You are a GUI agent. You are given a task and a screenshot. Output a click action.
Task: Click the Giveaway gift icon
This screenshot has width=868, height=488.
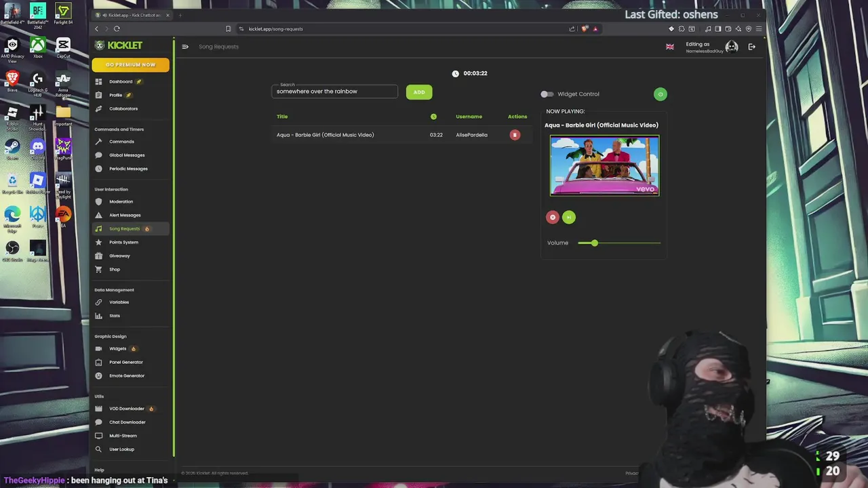pos(98,256)
